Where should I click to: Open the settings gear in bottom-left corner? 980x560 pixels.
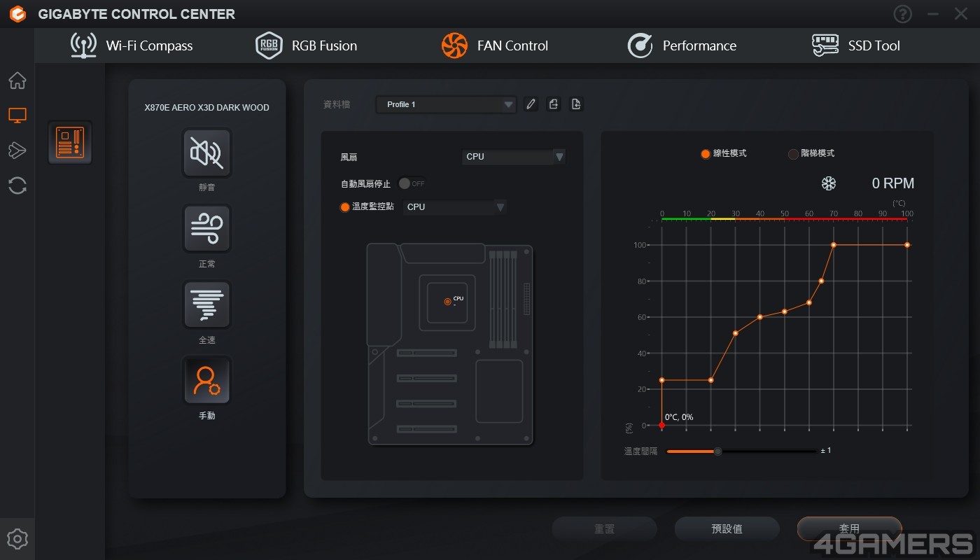pyautogui.click(x=17, y=539)
